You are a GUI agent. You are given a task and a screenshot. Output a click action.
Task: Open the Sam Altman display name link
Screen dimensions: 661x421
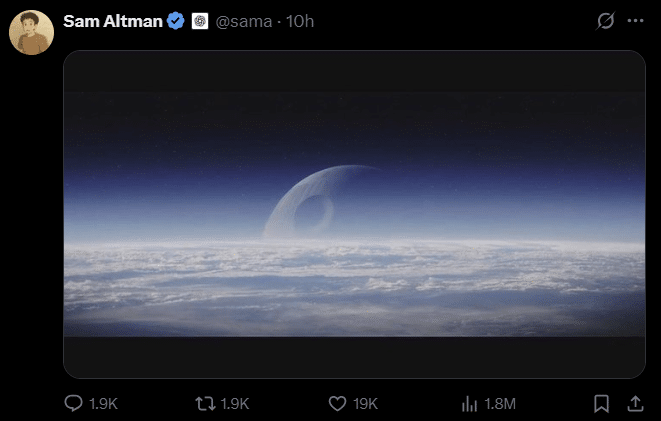113,21
